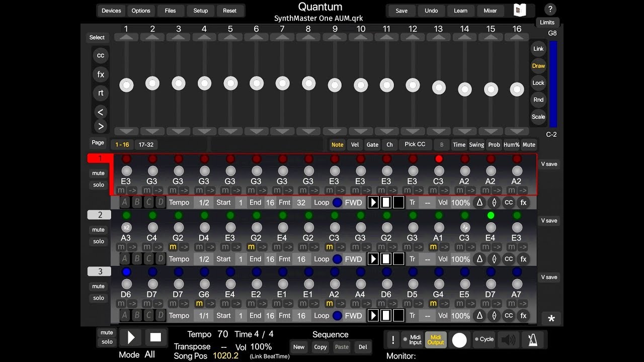
Task: Switch to steps page 17-32
Action: [x=146, y=144]
